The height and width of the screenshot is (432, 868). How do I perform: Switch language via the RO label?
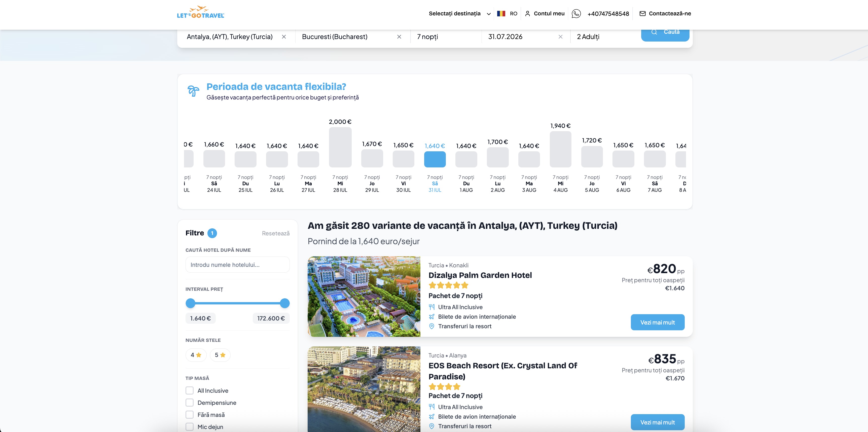click(513, 14)
